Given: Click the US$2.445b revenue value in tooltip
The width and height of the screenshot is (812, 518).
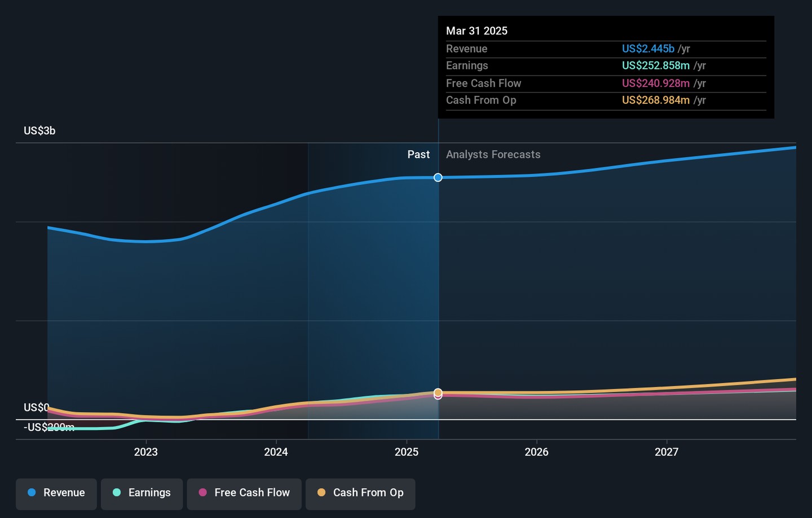Looking at the screenshot, I should [648, 49].
